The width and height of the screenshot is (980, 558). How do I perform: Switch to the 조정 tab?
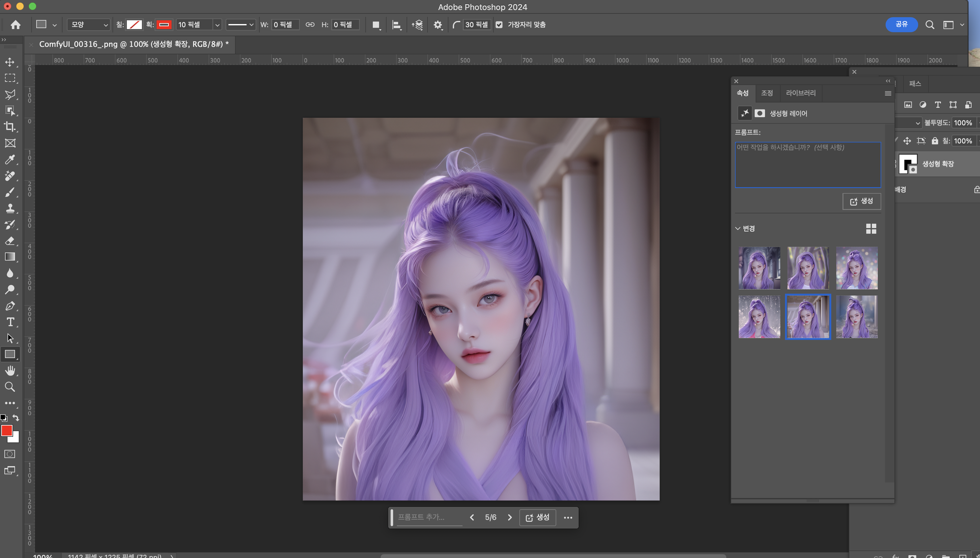point(767,93)
